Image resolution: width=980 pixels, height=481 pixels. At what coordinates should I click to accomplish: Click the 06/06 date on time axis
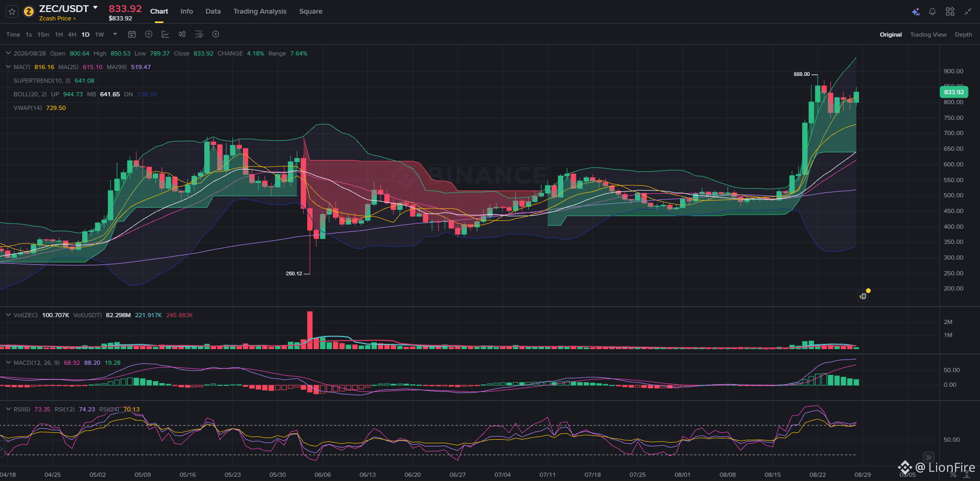click(322, 475)
